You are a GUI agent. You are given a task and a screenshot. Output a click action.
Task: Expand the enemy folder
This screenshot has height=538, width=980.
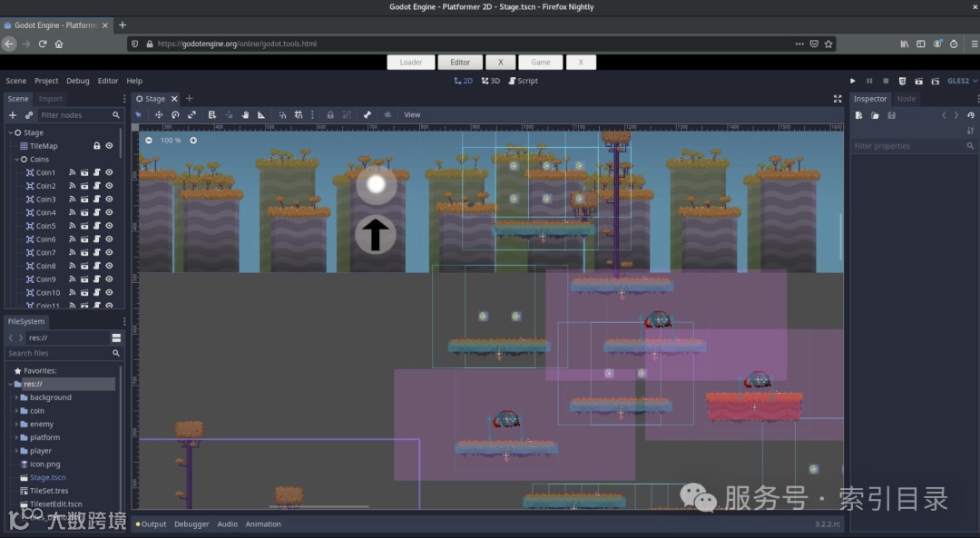(x=16, y=425)
